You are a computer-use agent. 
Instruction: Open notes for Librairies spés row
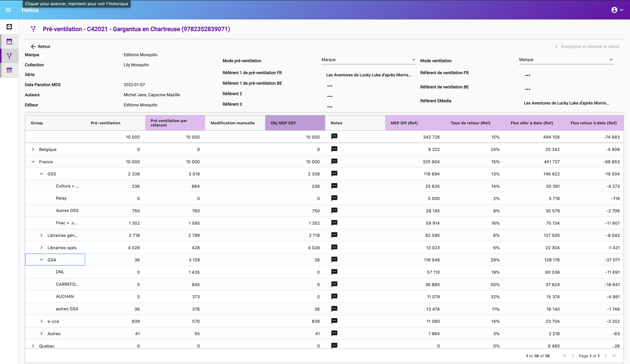(x=334, y=247)
